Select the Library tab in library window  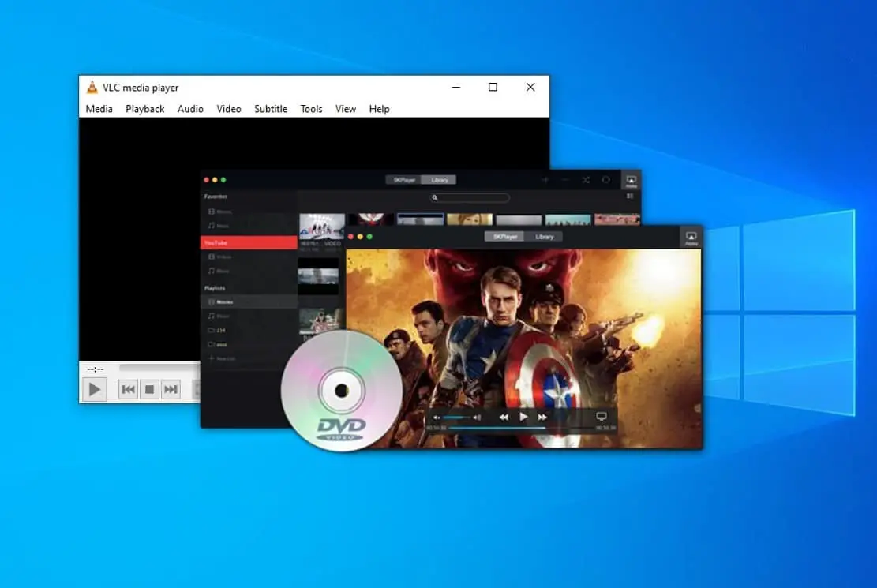pyautogui.click(x=440, y=180)
